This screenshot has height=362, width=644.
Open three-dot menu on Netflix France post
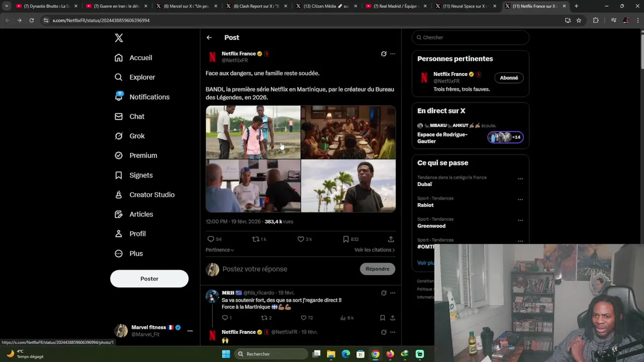tap(392, 54)
